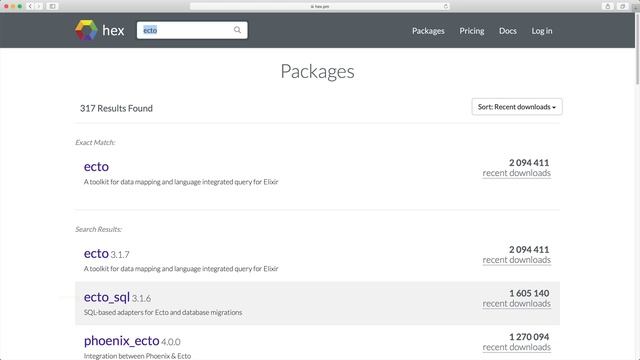Go forward using browser forward arrow
The width and height of the screenshot is (640, 360).
click(39, 6)
